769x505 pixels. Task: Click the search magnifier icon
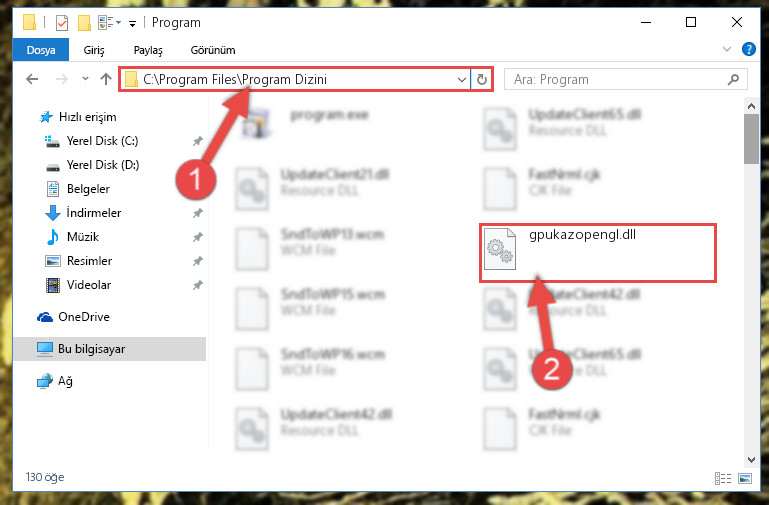point(733,79)
